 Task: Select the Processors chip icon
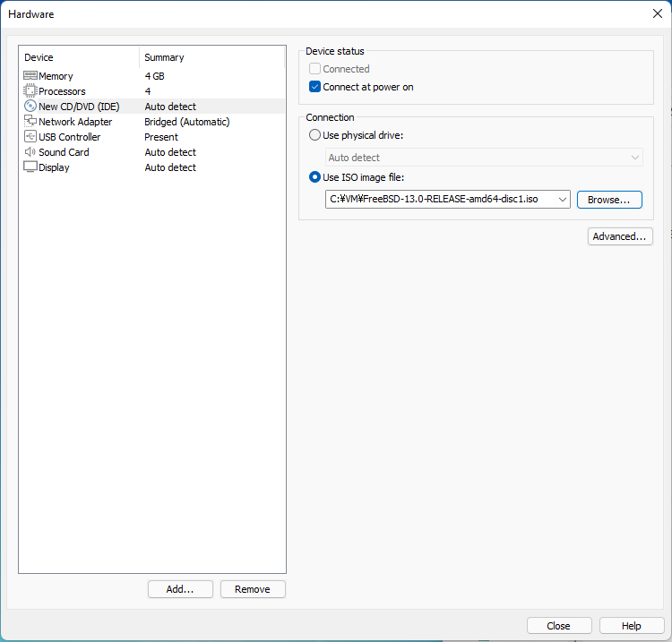30,90
